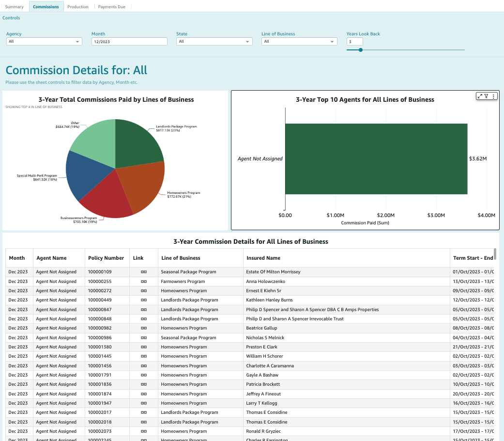Image resolution: width=504 pixels, height=441 pixels.
Task: Click link icon for policy 100001874
Action: point(144,394)
